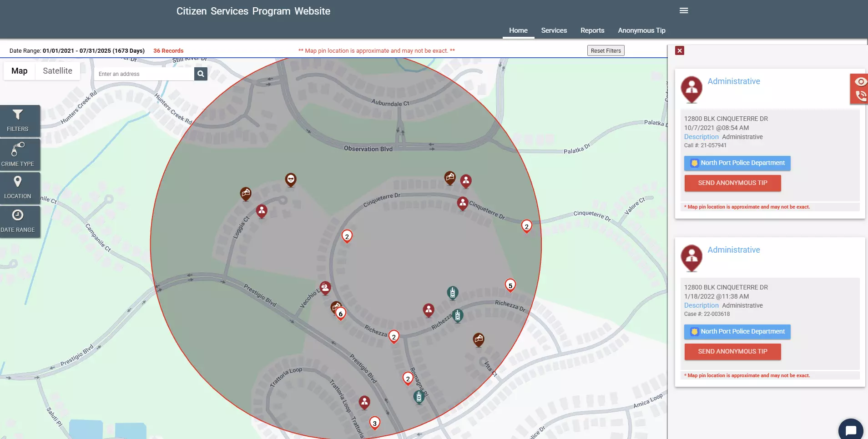Click the teal pin near Romagna Pl
The image size is (868, 439).
pyautogui.click(x=419, y=397)
